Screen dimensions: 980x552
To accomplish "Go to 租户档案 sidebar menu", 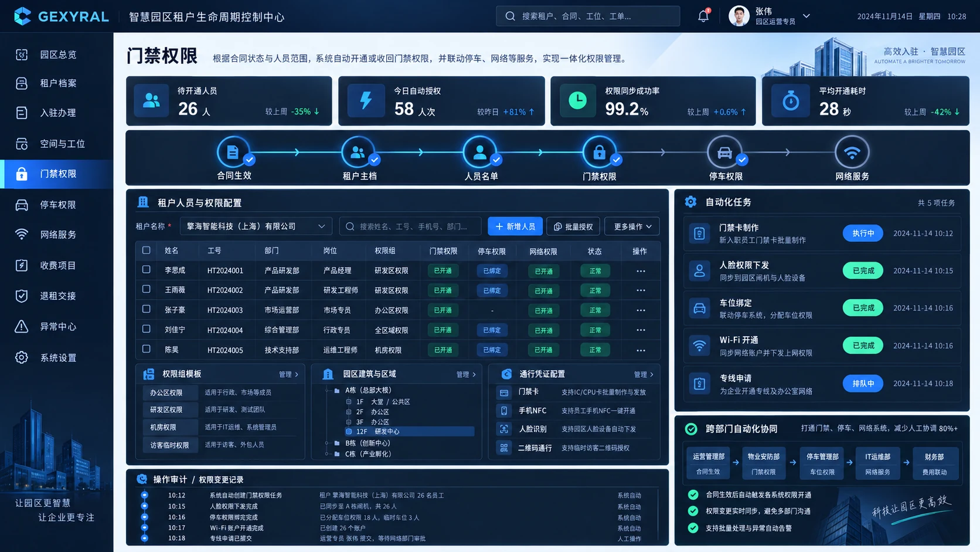I will pos(57,83).
